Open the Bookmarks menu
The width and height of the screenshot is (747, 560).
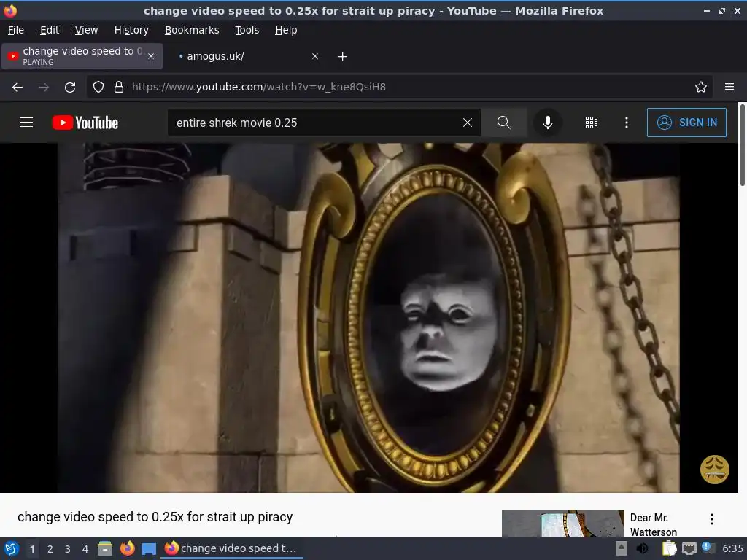pyautogui.click(x=192, y=30)
